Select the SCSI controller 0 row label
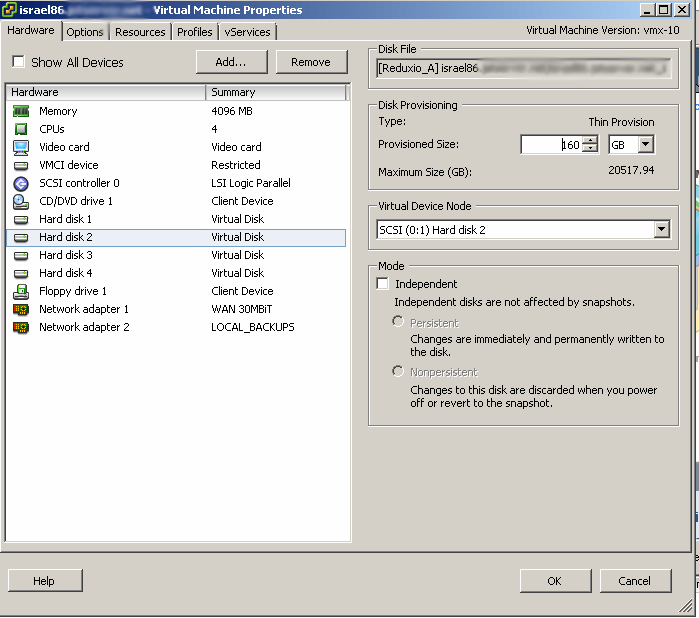The height and width of the screenshot is (618, 699). [x=79, y=183]
